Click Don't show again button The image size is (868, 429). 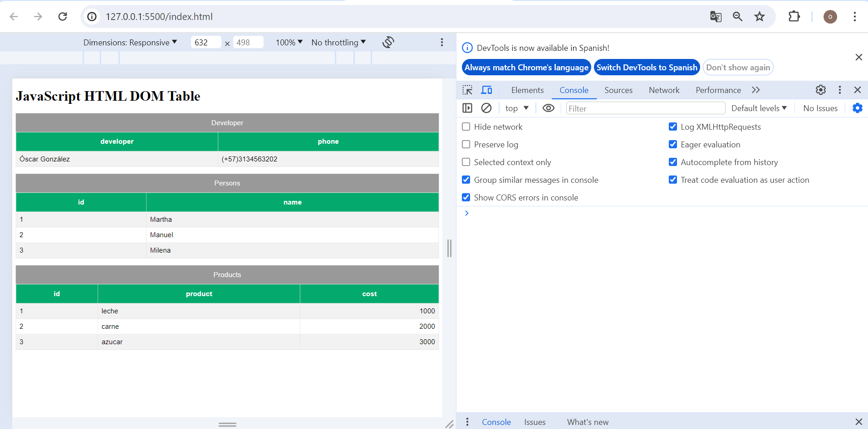coord(738,67)
